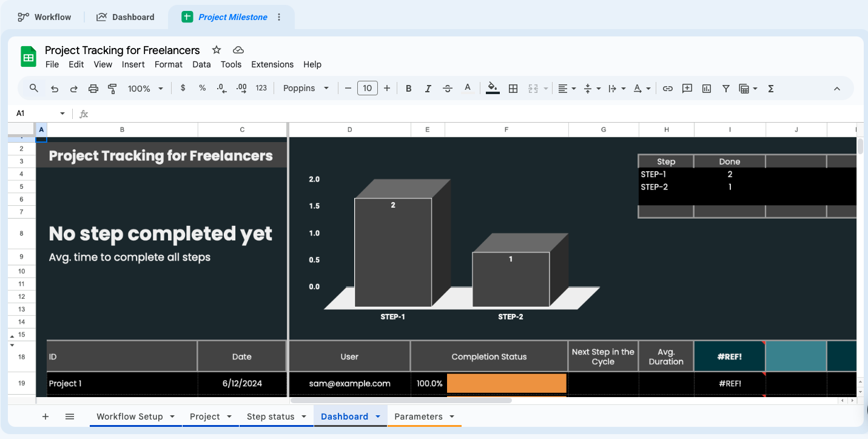Screen dimensions: 868x439
Task: Open the 100% zoom dropdown
Action: pos(146,89)
